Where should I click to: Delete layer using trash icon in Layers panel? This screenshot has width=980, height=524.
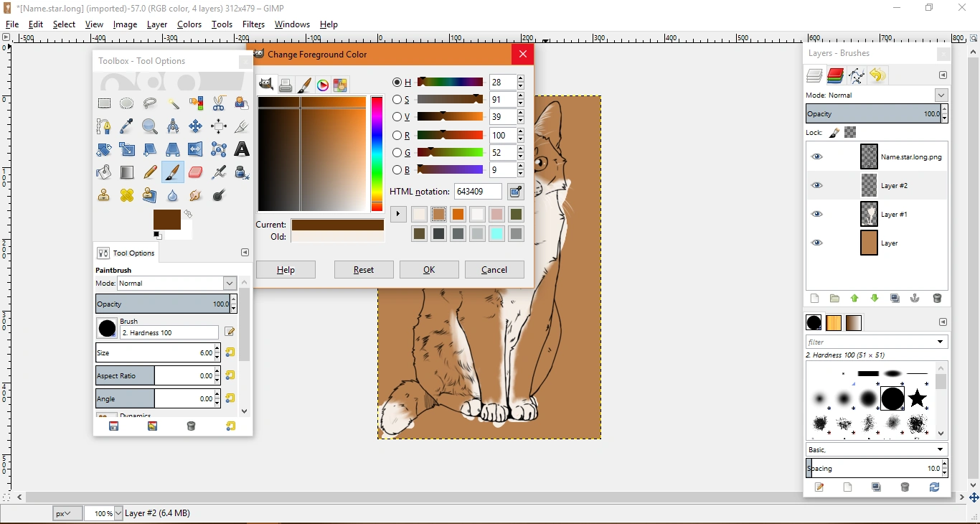(x=937, y=299)
